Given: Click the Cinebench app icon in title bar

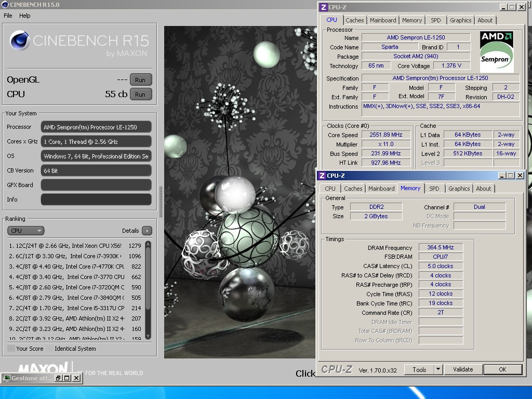Looking at the screenshot, I should point(5,4).
